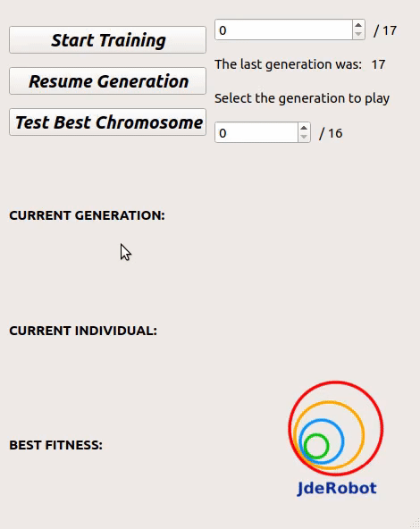420x529 pixels.
Task: Increment the top generation spinbox
Action: [358, 25]
